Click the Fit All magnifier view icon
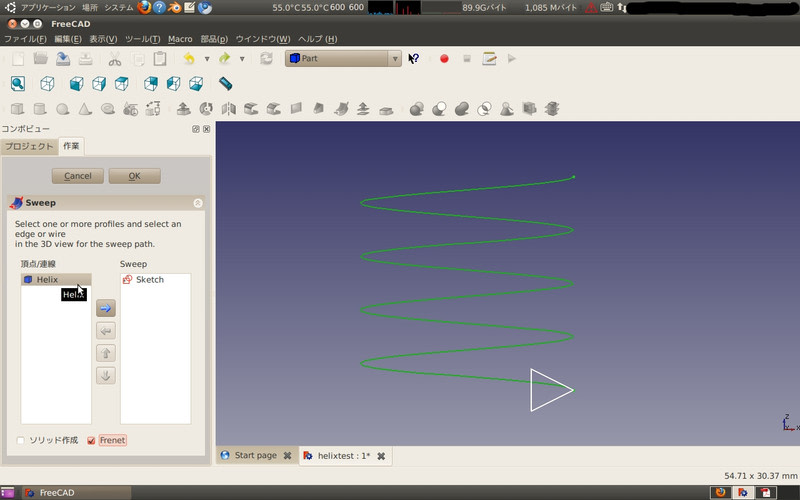The width and height of the screenshot is (800, 500). pos(18,84)
